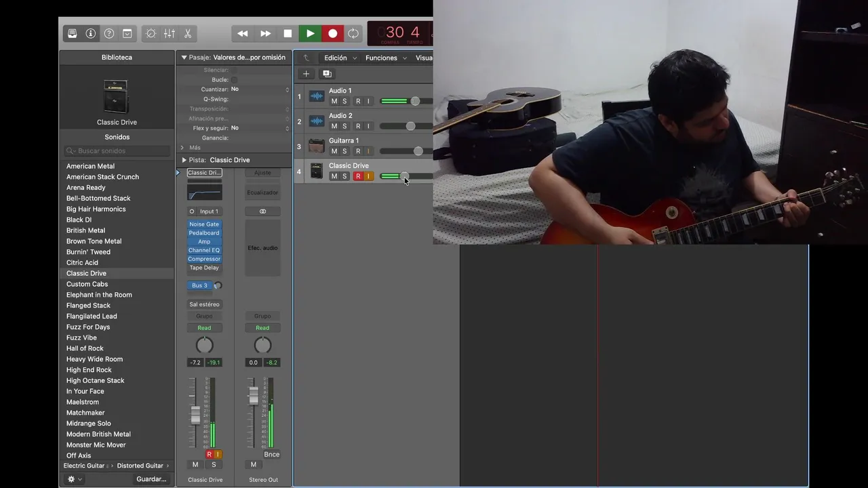The width and height of the screenshot is (868, 488).
Task: Open the Library gear action menu
Action: tap(75, 479)
